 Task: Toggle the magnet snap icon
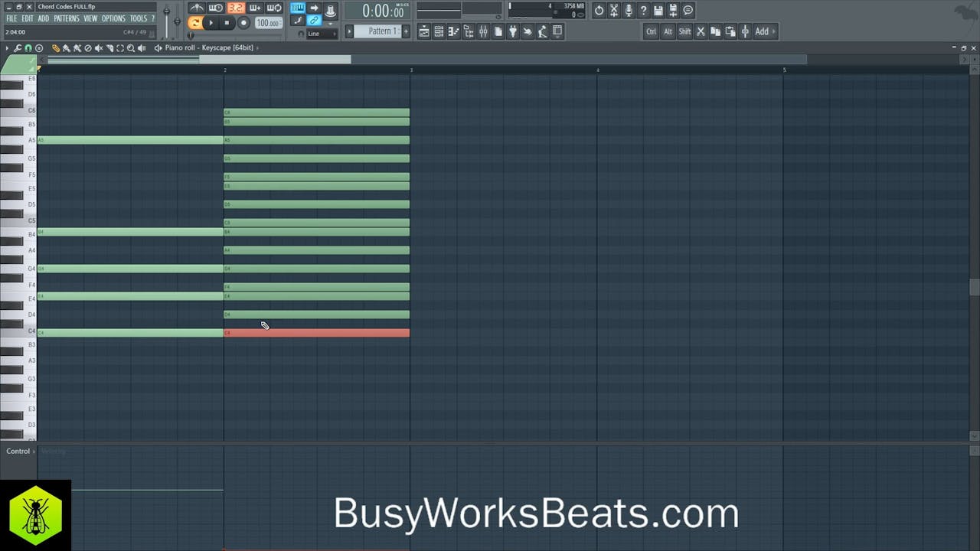28,48
